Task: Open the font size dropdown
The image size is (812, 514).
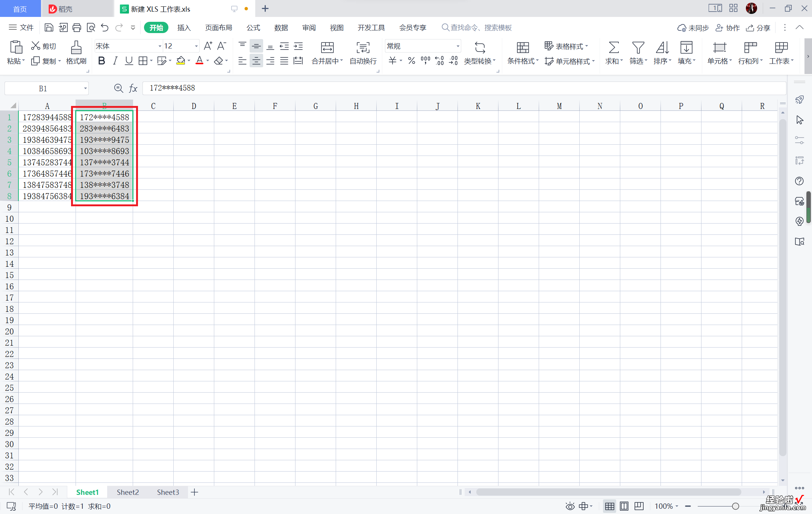Action: pos(196,46)
